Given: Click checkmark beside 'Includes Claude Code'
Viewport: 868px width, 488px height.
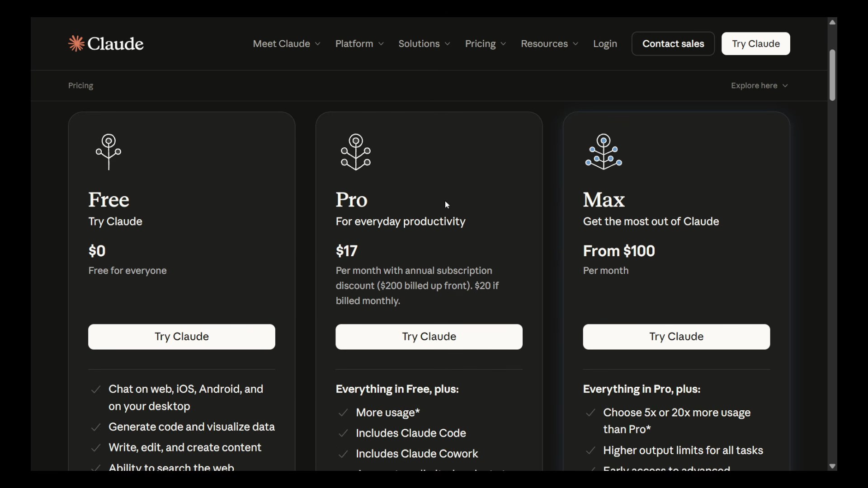Looking at the screenshot, I should [343, 433].
